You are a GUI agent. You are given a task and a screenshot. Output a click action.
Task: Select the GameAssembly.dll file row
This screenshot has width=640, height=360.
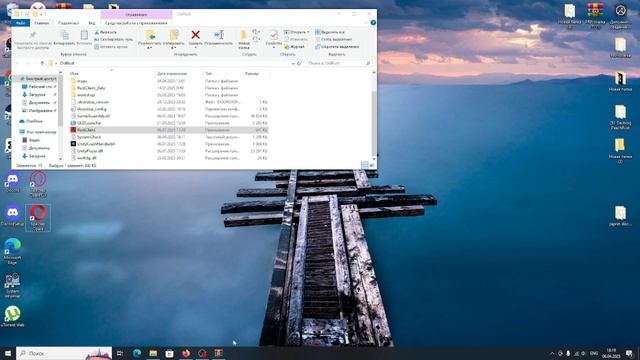pyautogui.click(x=169, y=116)
